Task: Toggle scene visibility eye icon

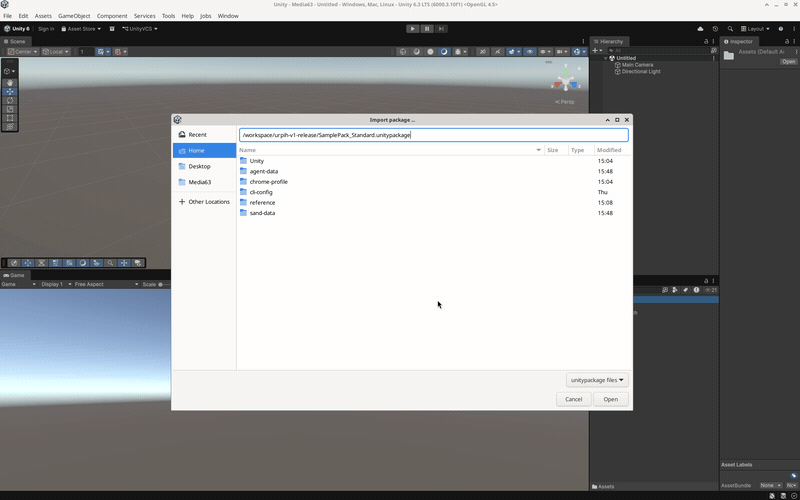Action: pos(530,52)
